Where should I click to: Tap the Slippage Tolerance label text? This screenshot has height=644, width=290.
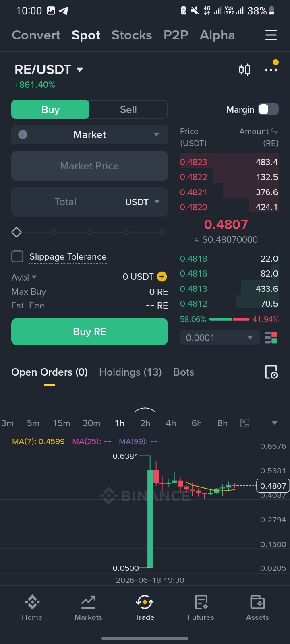click(68, 257)
